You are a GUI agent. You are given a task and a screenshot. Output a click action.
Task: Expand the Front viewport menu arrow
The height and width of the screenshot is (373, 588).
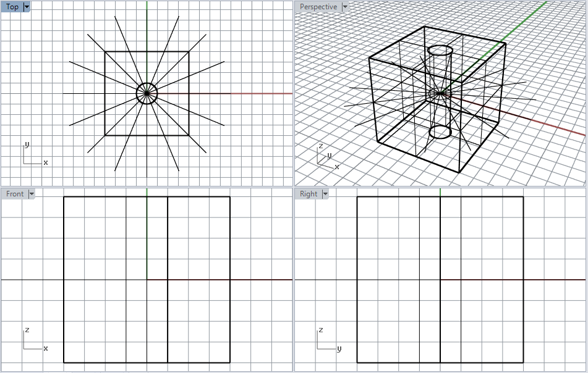point(32,194)
